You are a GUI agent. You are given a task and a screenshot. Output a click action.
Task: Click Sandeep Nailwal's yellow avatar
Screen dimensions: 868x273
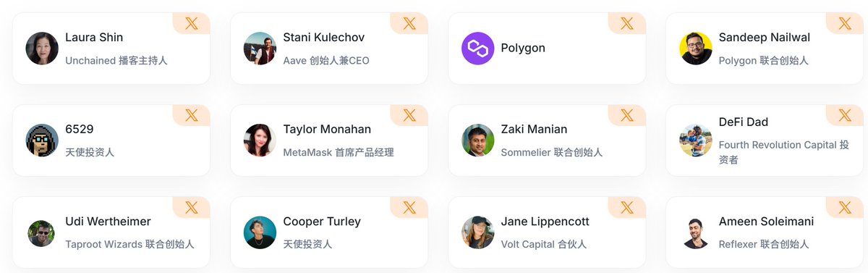(x=696, y=49)
